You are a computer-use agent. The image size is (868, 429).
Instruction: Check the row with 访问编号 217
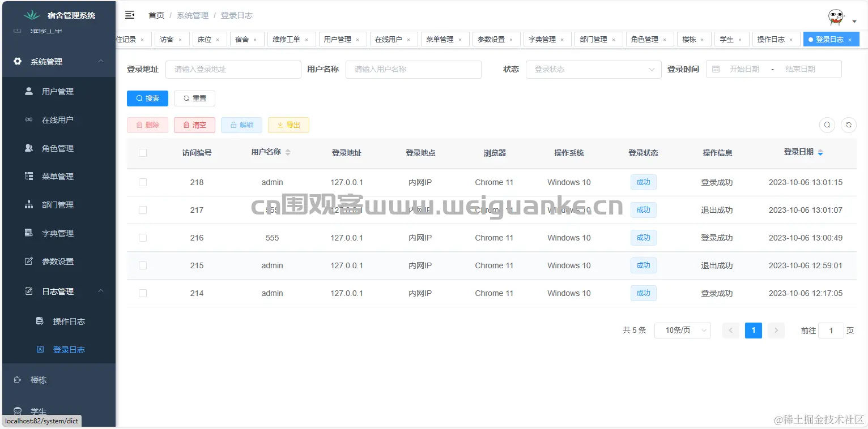[x=143, y=210]
